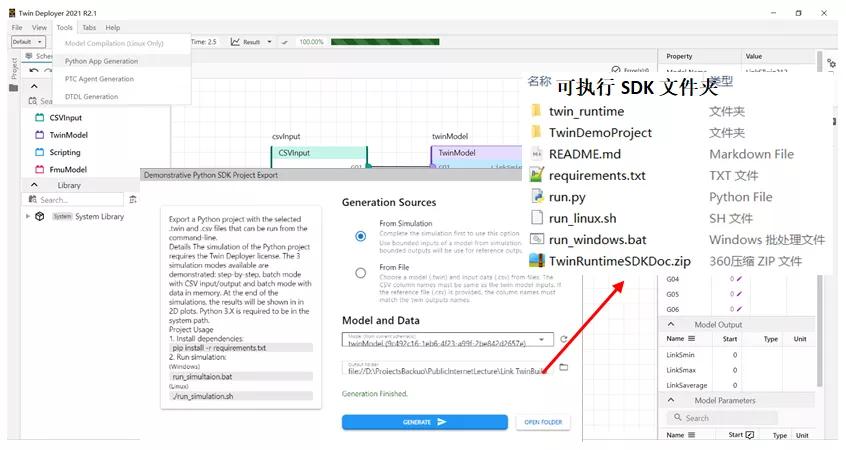This screenshot has width=846, height=450.
Task: Click the library filter icon beside Search
Action: [133, 200]
